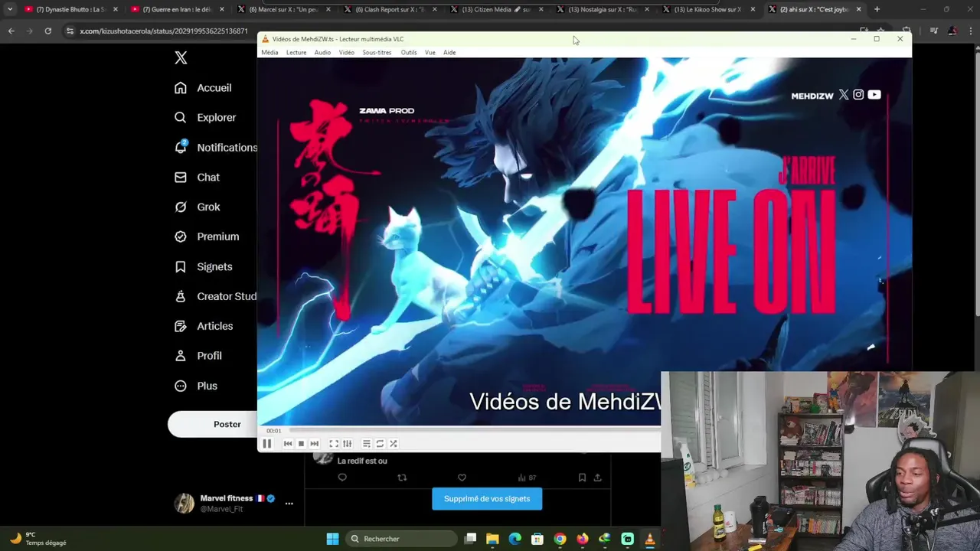Open Microsoft Edge from taskbar
The width and height of the screenshot is (980, 551).
coord(514,539)
